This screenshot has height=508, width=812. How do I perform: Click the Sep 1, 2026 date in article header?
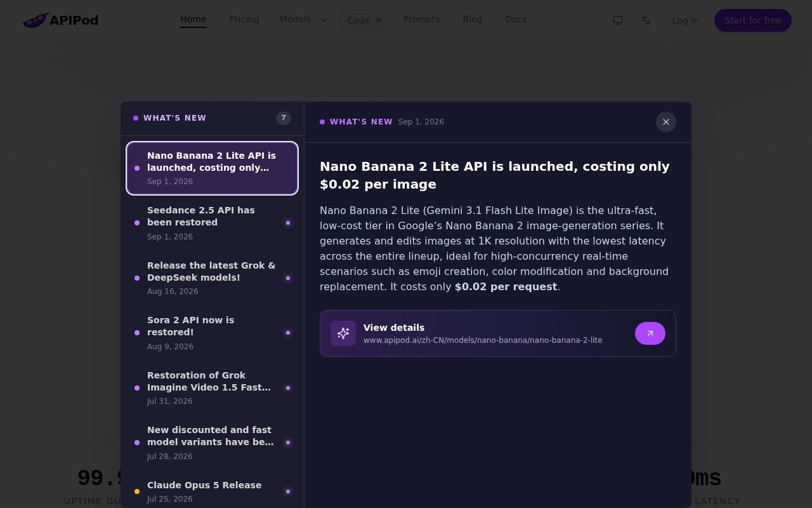click(x=421, y=122)
